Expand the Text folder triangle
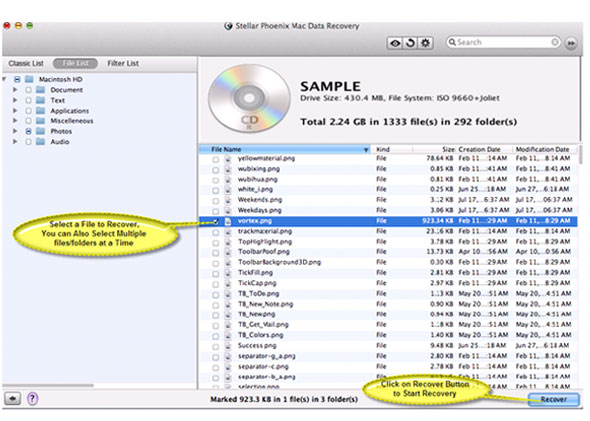 pyautogui.click(x=15, y=100)
